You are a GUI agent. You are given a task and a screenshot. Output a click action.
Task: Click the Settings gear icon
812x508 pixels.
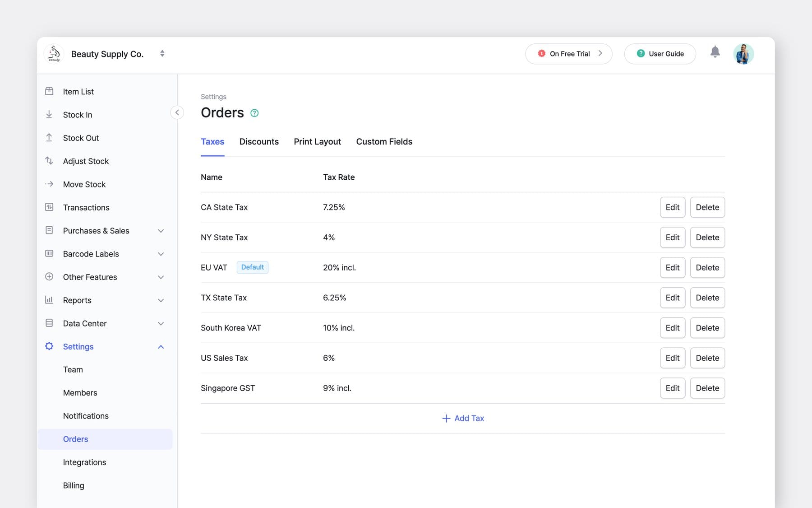pos(49,346)
